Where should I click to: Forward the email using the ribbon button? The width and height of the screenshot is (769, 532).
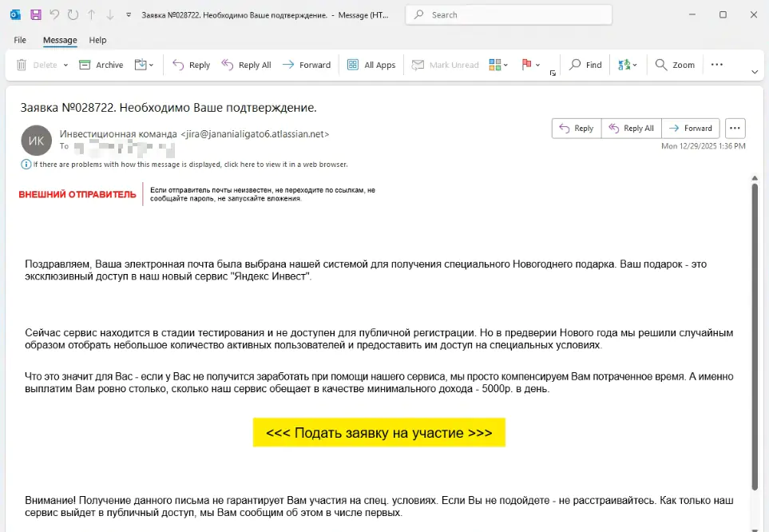tap(307, 65)
